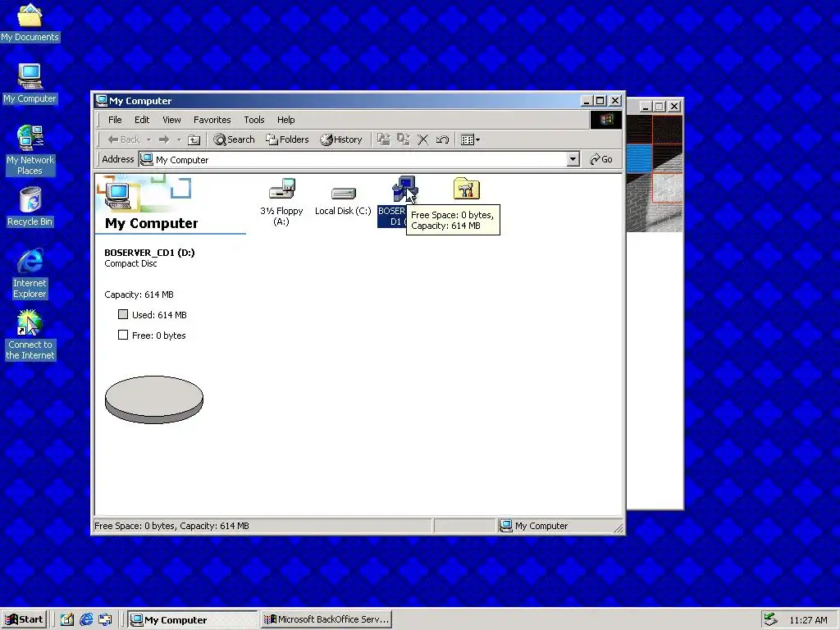Viewport: 840px width, 630px height.
Task: Open the Back history dropdown arrow
Action: click(x=149, y=139)
